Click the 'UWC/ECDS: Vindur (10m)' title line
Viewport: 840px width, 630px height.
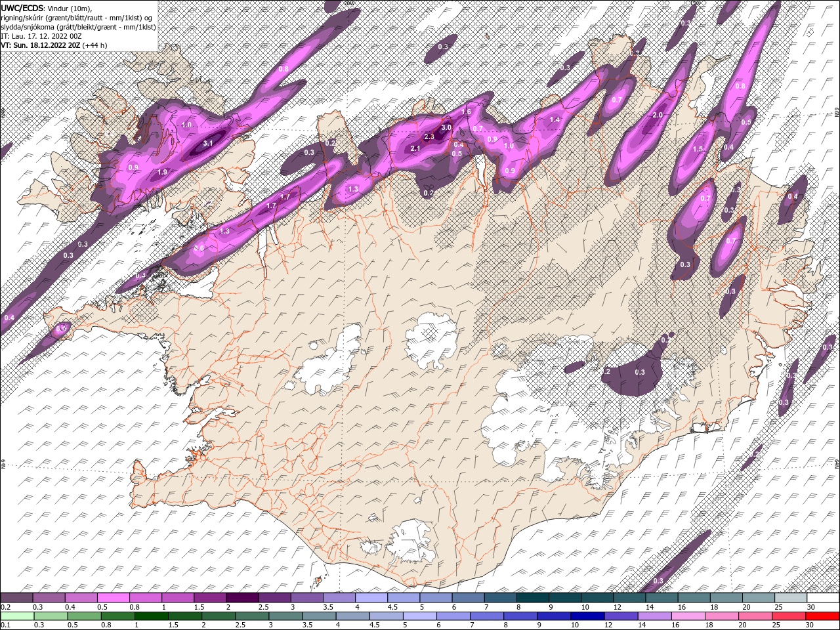coord(47,8)
